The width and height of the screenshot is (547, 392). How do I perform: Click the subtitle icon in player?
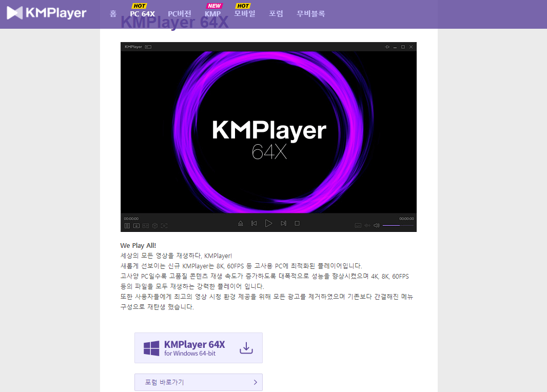click(358, 226)
